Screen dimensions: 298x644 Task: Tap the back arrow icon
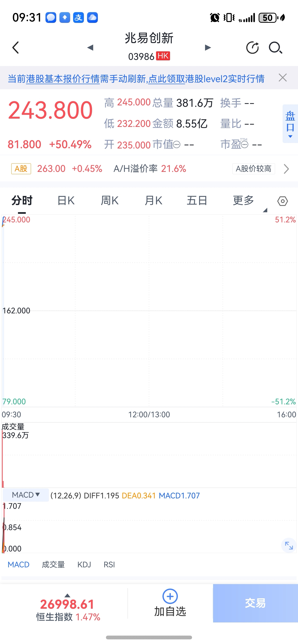point(16,48)
